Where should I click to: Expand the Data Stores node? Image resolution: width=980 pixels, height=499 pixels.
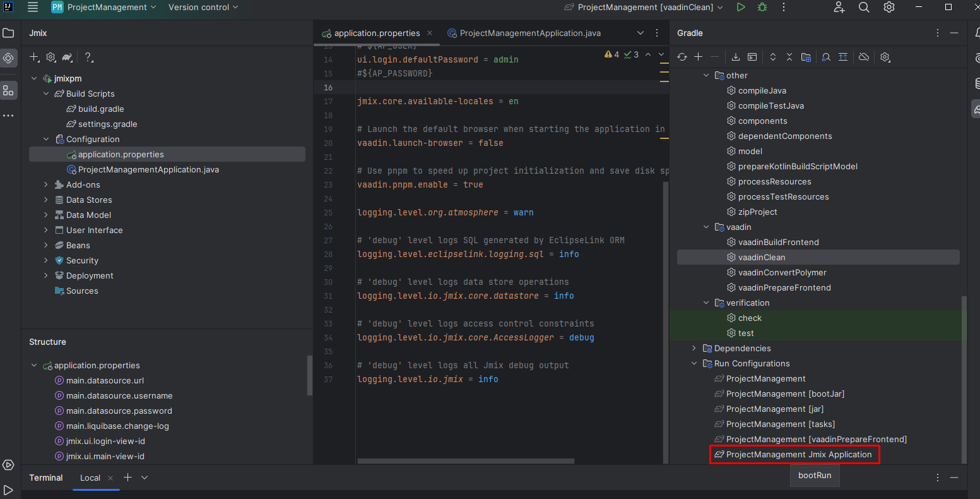tap(46, 200)
